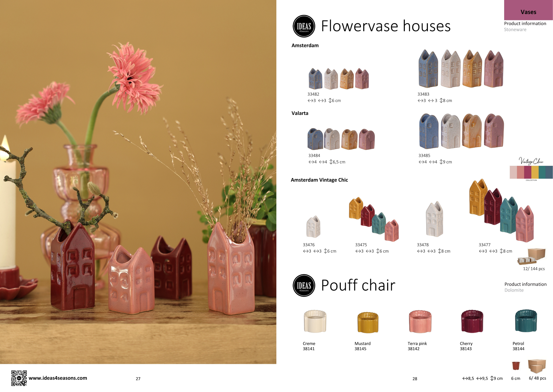Click the Amsterdam Vintage Chic heading
Image resolution: width=553 pixels, height=392 pixels.
point(319,180)
